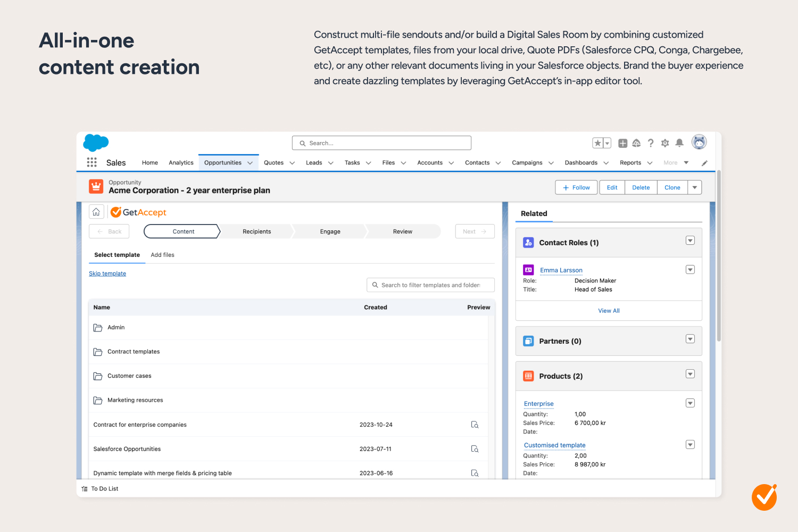Preview the Salesforce Opportunities template
798x532 pixels.
tap(475, 449)
